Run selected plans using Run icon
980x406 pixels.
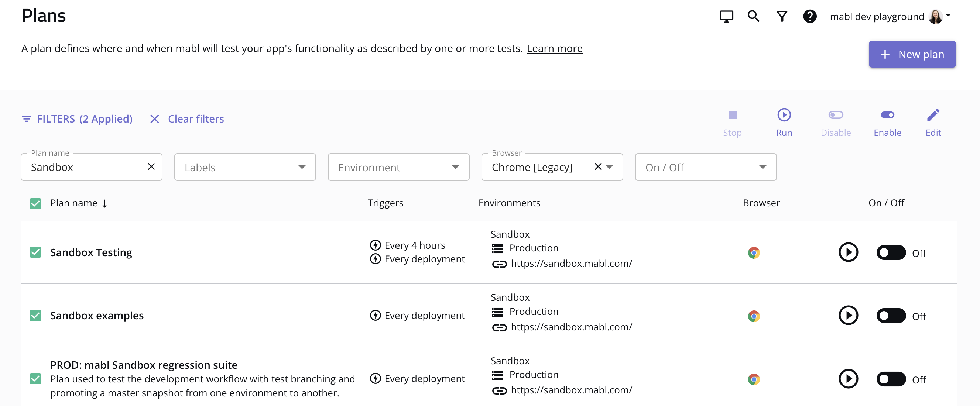coord(784,122)
